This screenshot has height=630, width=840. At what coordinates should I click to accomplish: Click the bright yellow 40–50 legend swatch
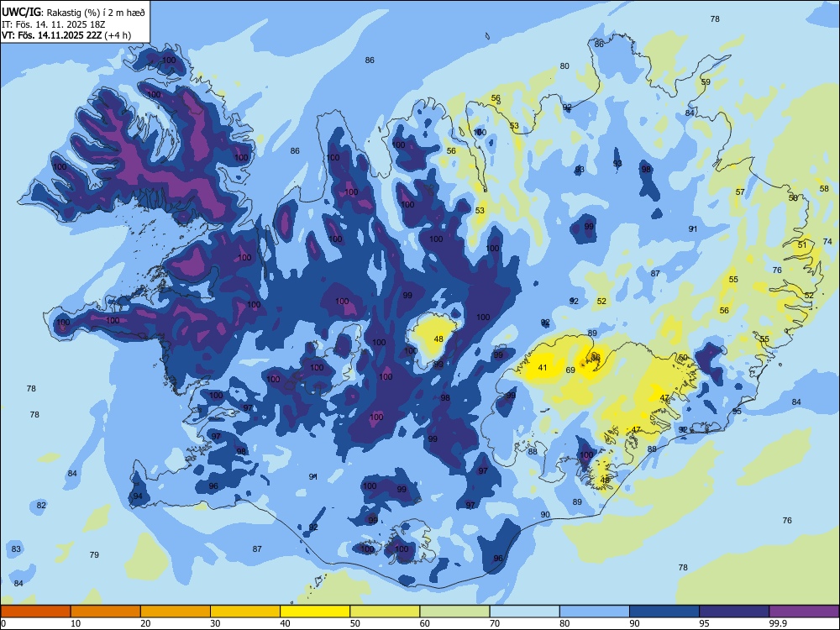pos(315,612)
